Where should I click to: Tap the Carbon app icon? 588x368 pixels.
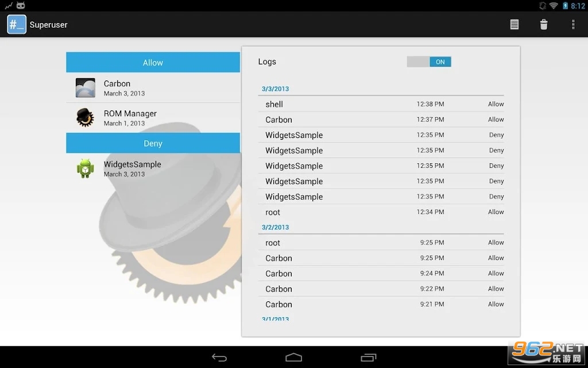point(86,88)
